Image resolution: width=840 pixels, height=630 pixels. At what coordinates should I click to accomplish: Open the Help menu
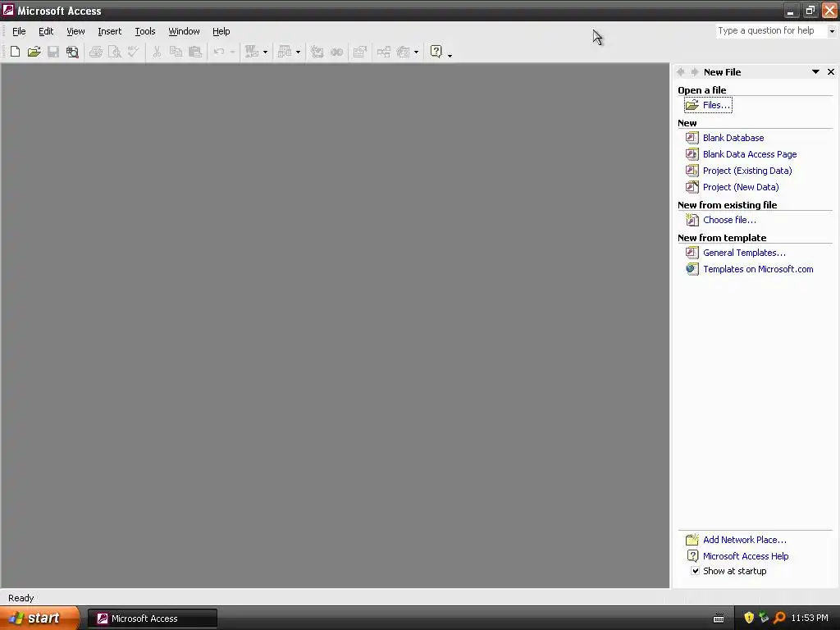(x=221, y=31)
